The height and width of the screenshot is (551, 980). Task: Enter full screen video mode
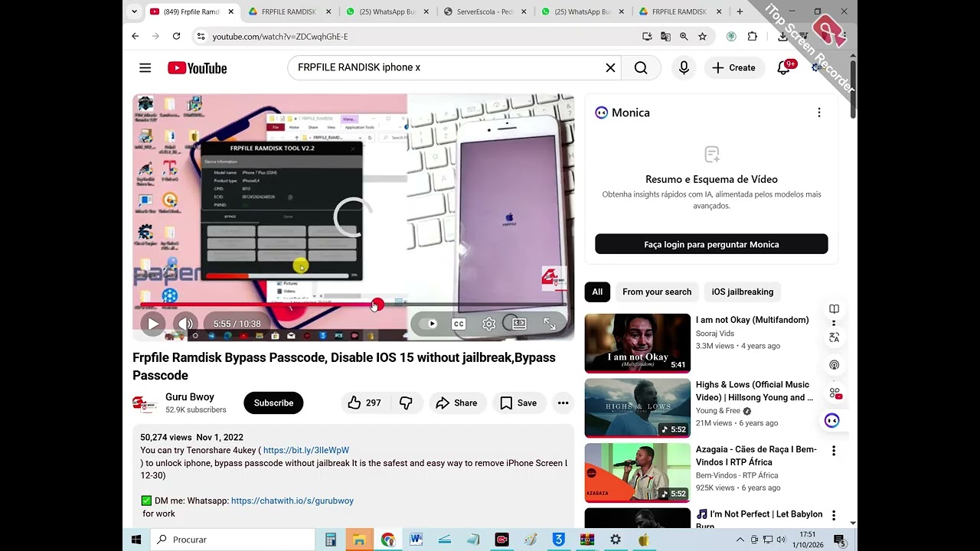point(550,324)
